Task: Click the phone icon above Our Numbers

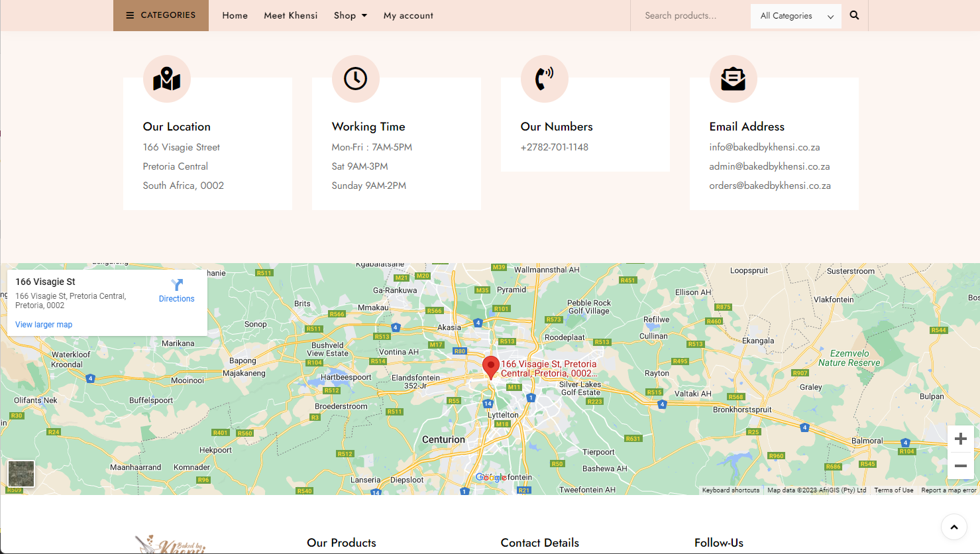Action: click(x=545, y=79)
